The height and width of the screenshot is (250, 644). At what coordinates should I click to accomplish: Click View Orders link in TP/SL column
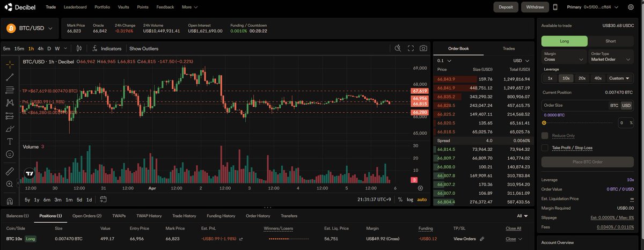click(465, 239)
